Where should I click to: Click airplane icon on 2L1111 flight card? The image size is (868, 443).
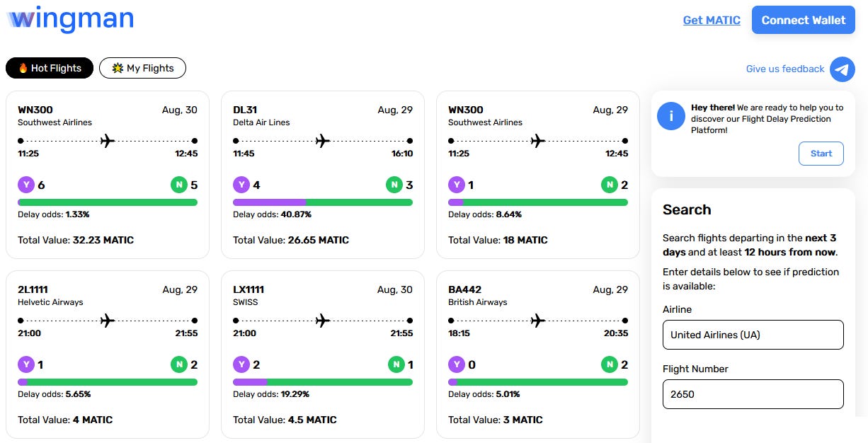coord(108,321)
